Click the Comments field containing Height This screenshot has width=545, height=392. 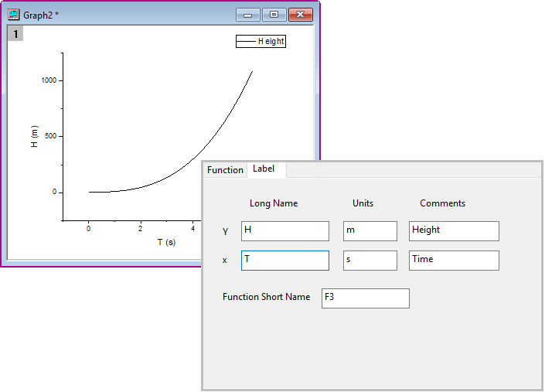pos(454,231)
